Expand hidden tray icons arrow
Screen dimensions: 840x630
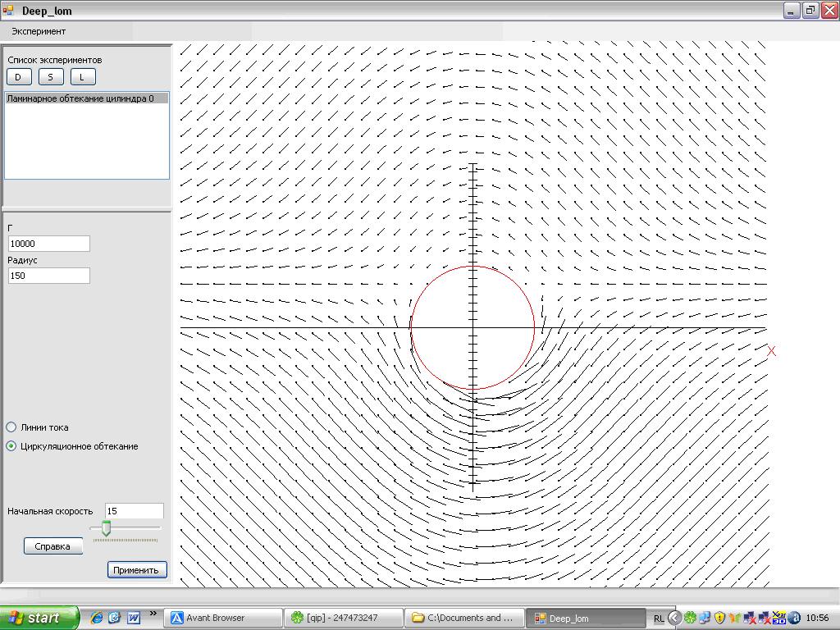click(x=674, y=619)
